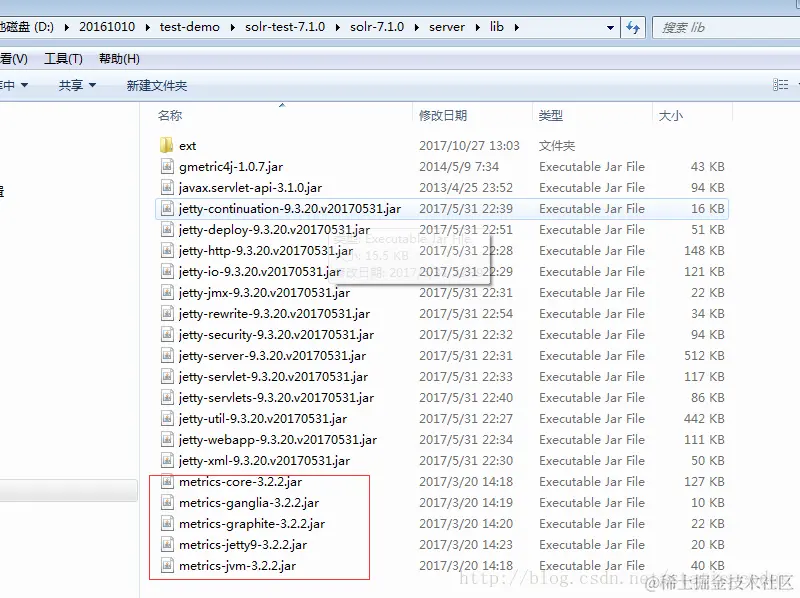The width and height of the screenshot is (800, 598).
Task: Select file name metrics-graphite-3.2.2.jar
Action: pos(252,524)
